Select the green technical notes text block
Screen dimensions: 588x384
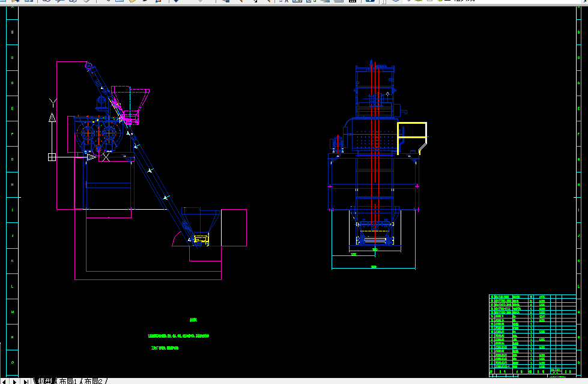pos(178,334)
